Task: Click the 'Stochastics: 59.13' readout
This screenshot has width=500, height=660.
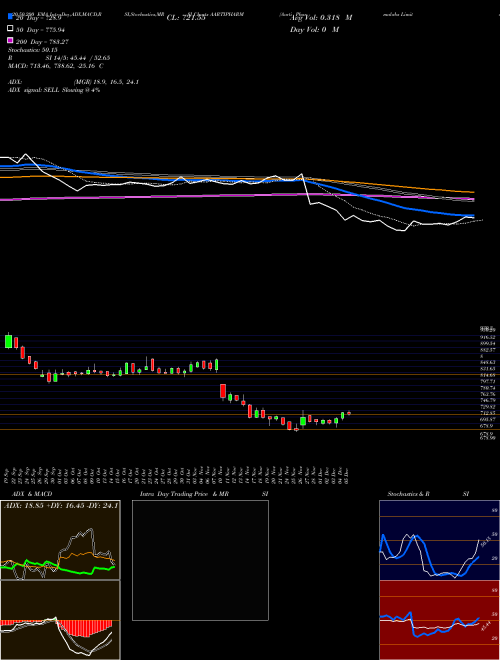Action: pyautogui.click(x=33, y=50)
